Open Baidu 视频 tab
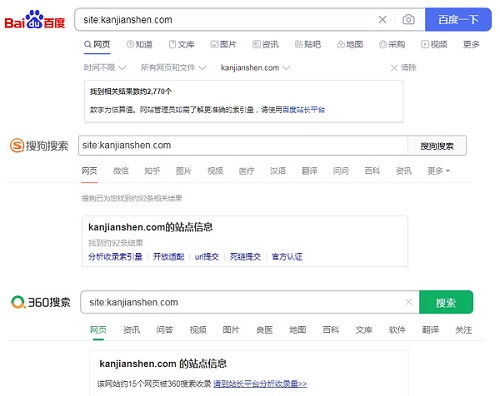 tap(434, 44)
